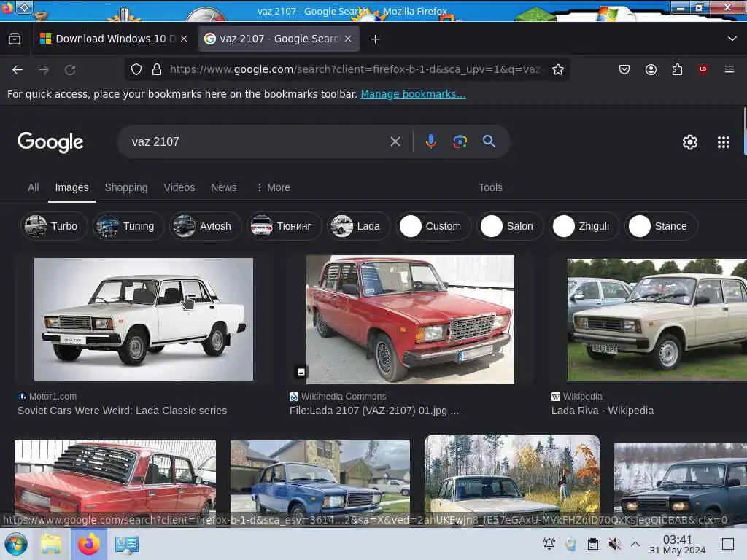Filter images by the Salon chip
The width and height of the screenshot is (747, 560).
coord(510,226)
